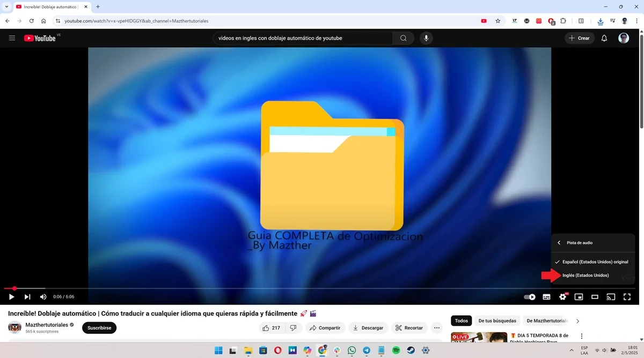
Task: Go back from Pista de audio menu
Action: coord(559,243)
